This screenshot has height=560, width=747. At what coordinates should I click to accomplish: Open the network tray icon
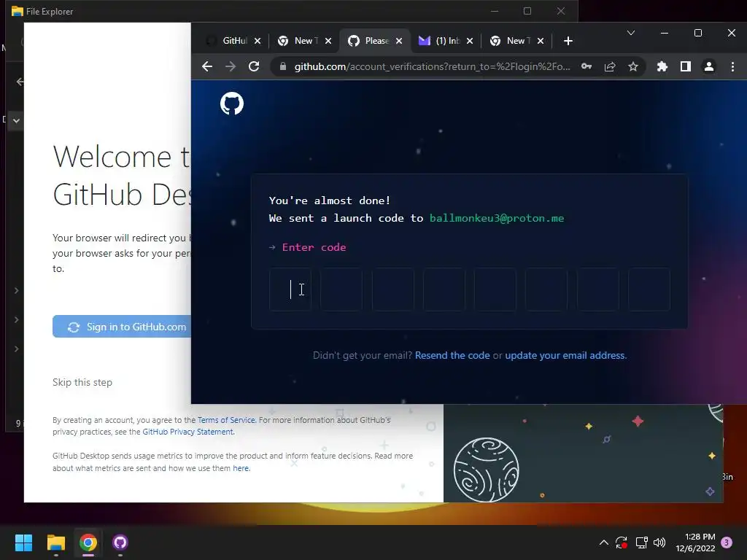tap(641, 542)
